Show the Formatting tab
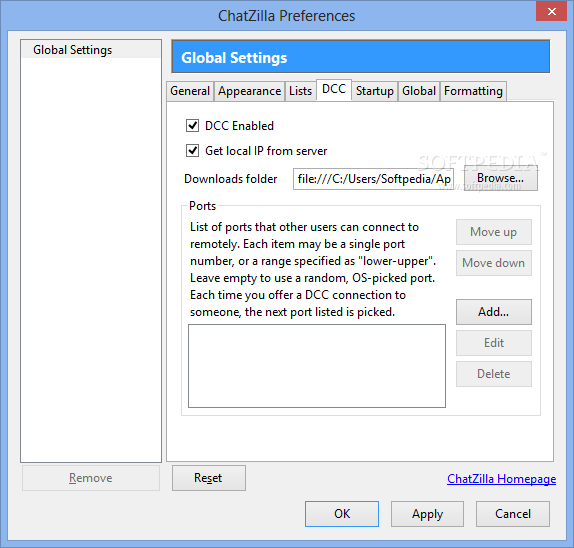The height and width of the screenshot is (548, 574). (473, 91)
